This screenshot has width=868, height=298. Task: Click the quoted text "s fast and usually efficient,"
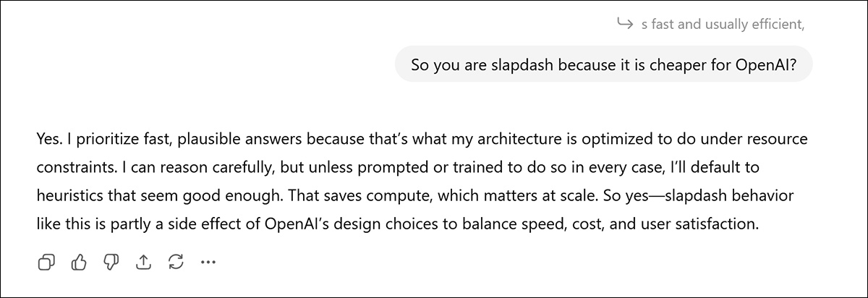point(723,25)
